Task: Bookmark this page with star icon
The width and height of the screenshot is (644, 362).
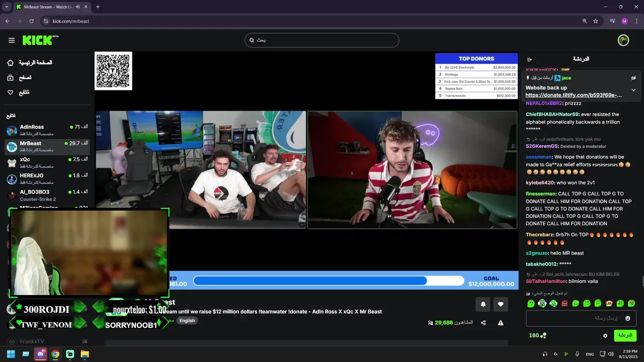Action: pyautogui.click(x=596, y=21)
